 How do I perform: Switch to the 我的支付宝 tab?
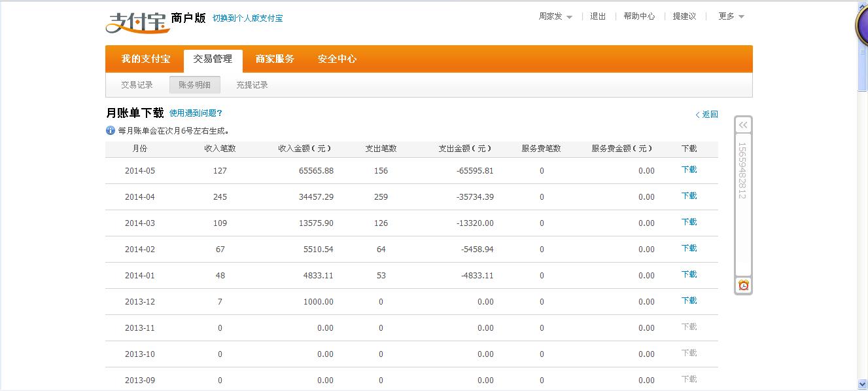click(145, 59)
